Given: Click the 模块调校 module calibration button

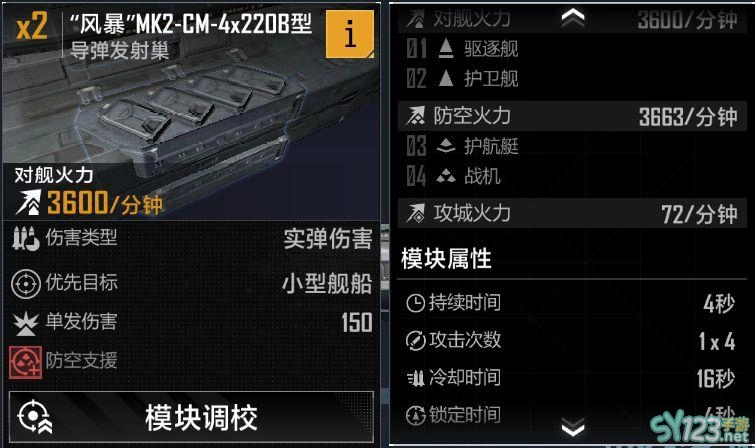Looking at the screenshot, I should (191, 417).
